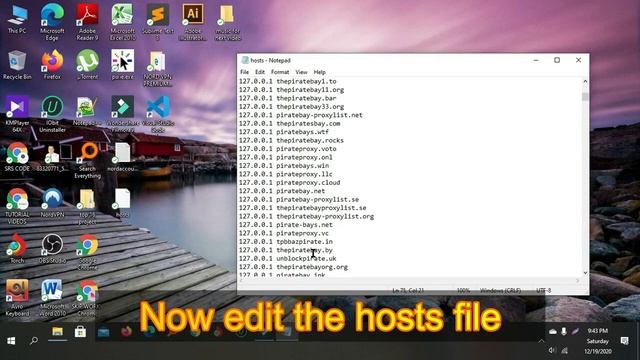Open the taskbar search icon
The height and width of the screenshot is (360, 640).
[34, 340]
